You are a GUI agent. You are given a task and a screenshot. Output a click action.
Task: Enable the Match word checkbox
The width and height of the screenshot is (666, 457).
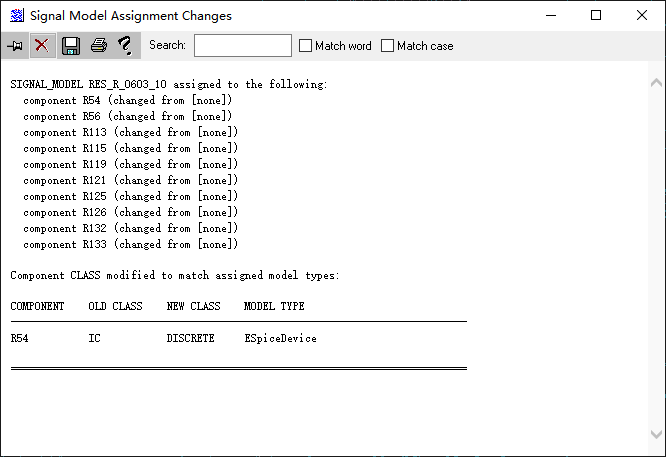pyautogui.click(x=305, y=45)
